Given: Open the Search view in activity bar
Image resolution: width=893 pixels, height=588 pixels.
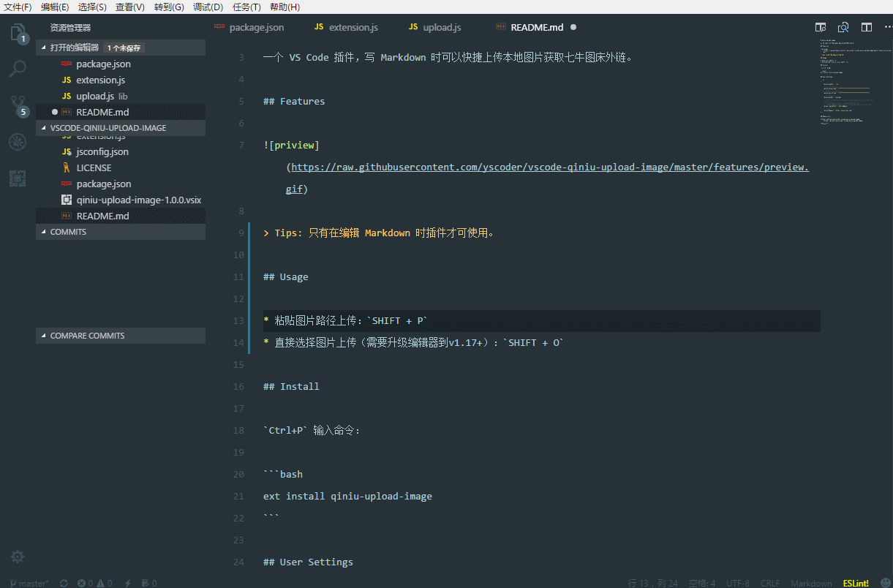Looking at the screenshot, I should pyautogui.click(x=18, y=69).
